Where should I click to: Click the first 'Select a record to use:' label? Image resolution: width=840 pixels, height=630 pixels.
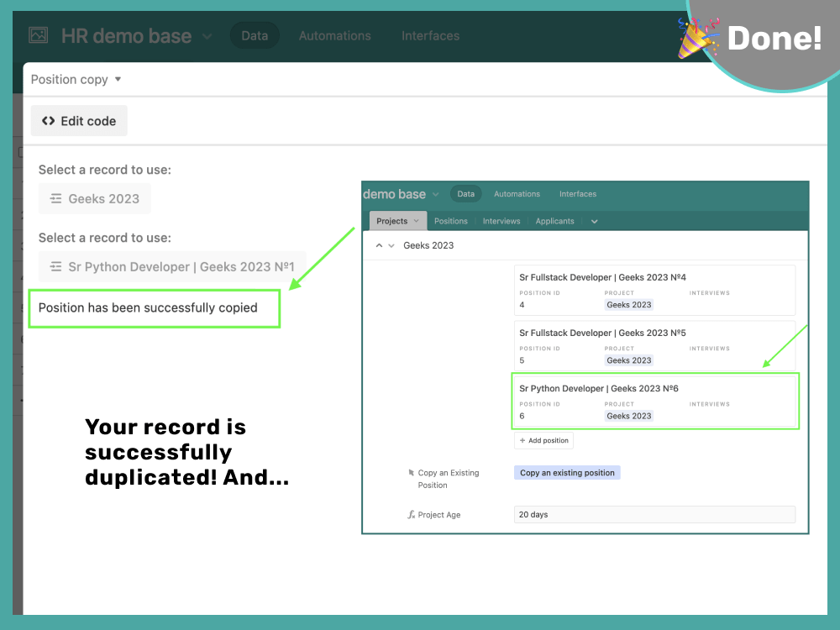click(104, 170)
